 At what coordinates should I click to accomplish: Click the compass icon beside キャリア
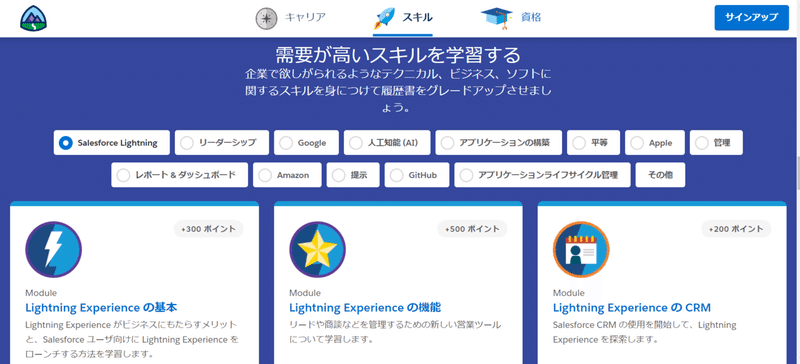tap(266, 18)
